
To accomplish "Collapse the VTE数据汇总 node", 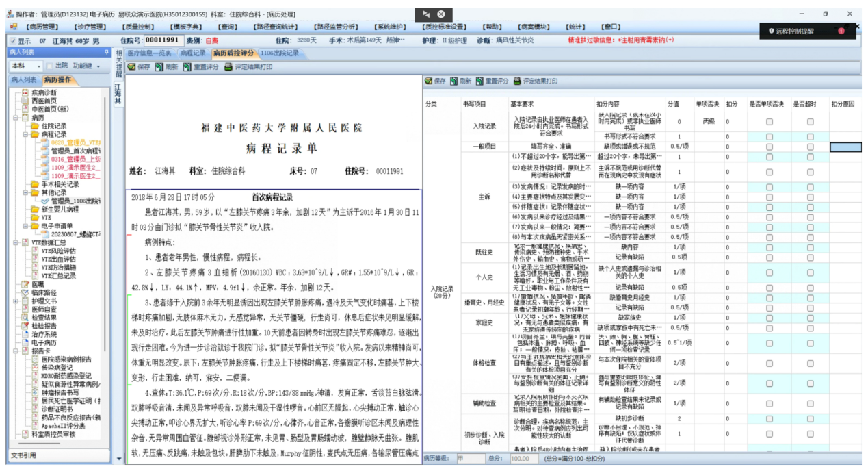I will [x=16, y=242].
